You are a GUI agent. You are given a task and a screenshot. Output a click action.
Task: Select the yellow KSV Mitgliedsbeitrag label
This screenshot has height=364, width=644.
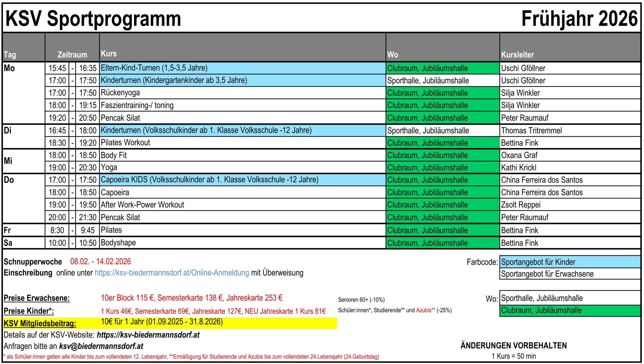point(40,323)
